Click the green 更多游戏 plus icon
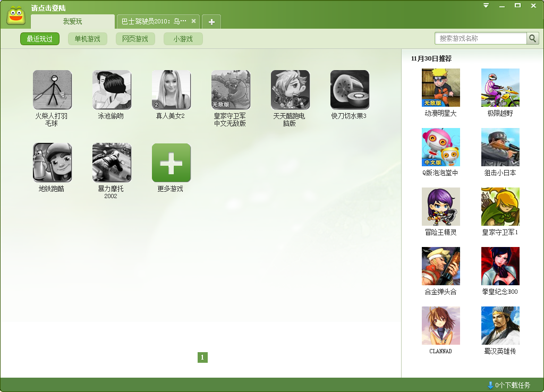544x392 pixels. (x=171, y=163)
